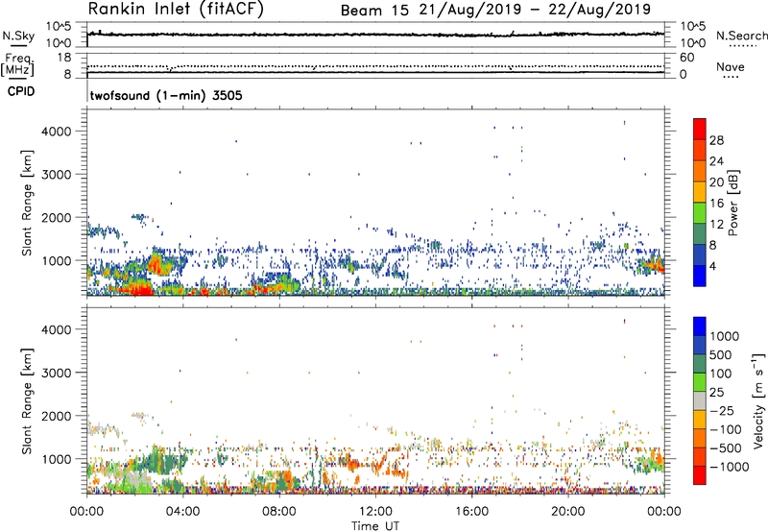Click the date range '21/Aug/2019 - 22/Aug/2019'

tap(535, 10)
